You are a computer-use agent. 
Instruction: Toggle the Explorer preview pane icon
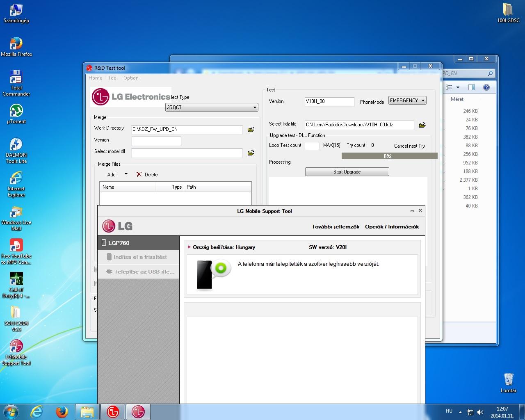pyautogui.click(x=472, y=87)
